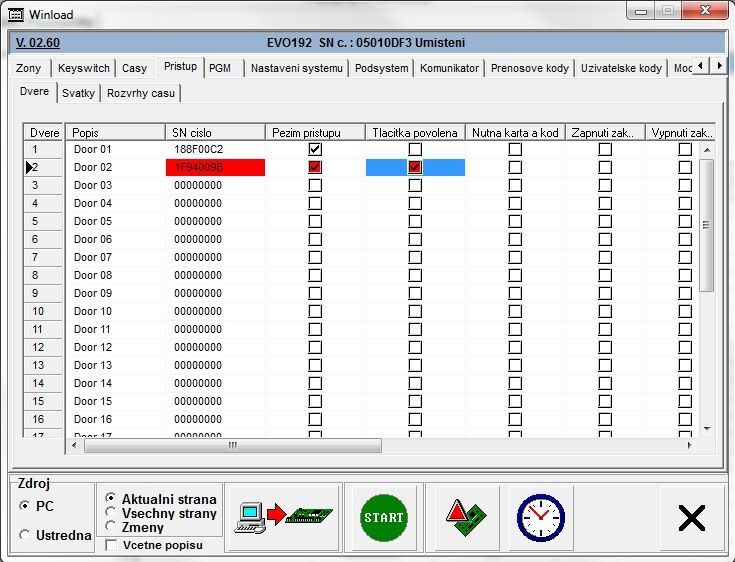Choose the Zmeny radio option
The image size is (735, 562).
[x=110, y=526]
